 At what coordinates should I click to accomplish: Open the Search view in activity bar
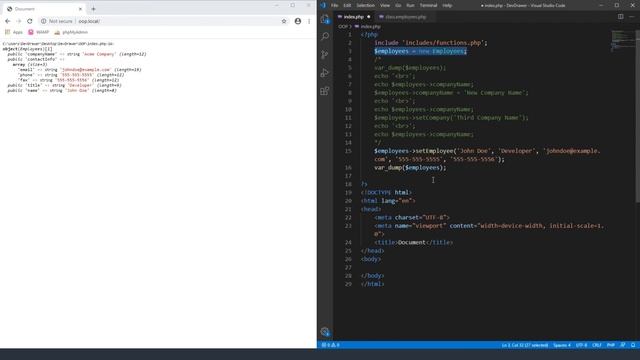pos(325,37)
